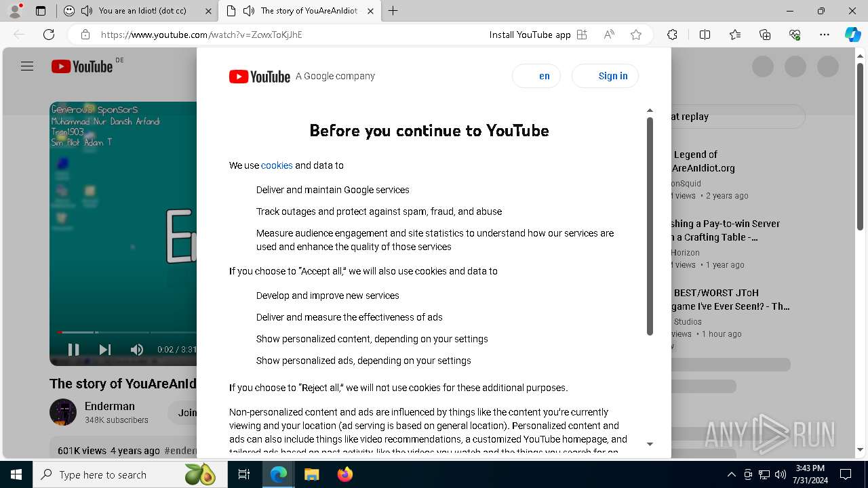Open 'Legend of ...AreAnIdiot.org' recommended video
The image size is (868, 488).
click(703, 161)
